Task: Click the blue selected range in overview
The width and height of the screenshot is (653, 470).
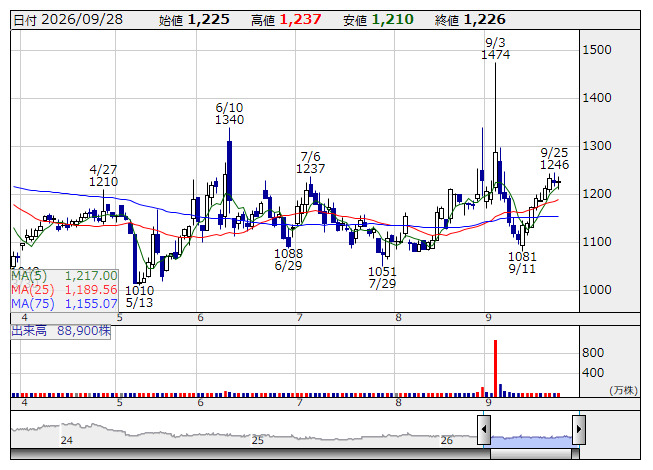Action: tap(531, 441)
